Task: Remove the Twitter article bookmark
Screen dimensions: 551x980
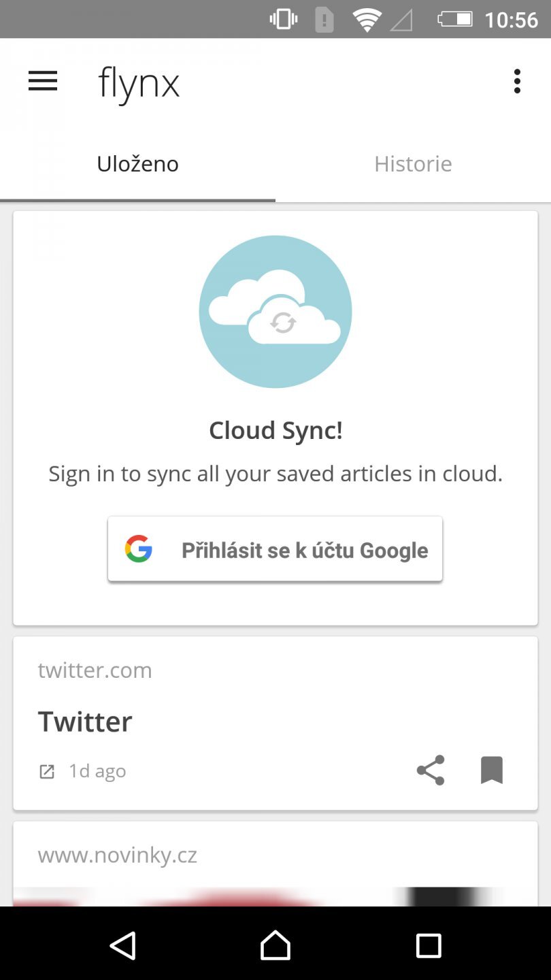Action: click(491, 770)
